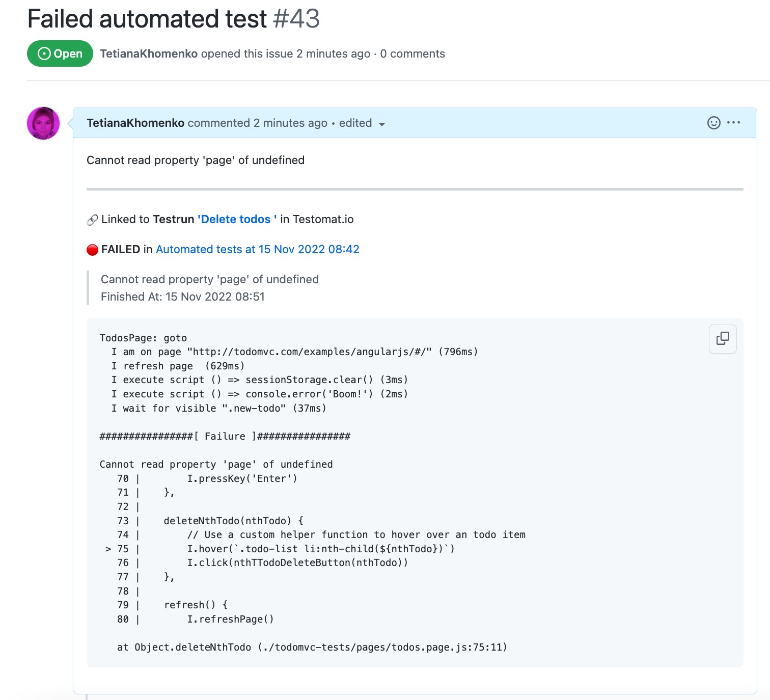Click the Failure separator line in the log
This screenshot has width=770, height=700.
pos(225,436)
